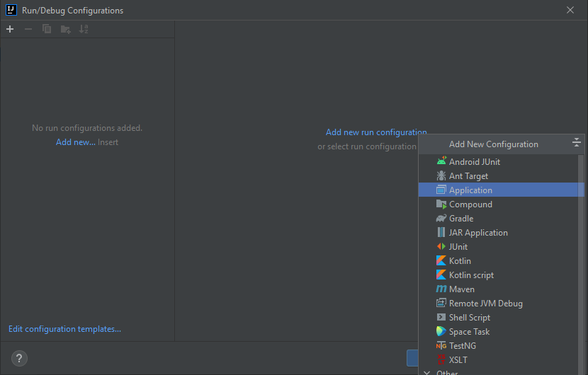The height and width of the screenshot is (375, 588).
Task: Choose Gradle configuration type
Action: point(498,219)
